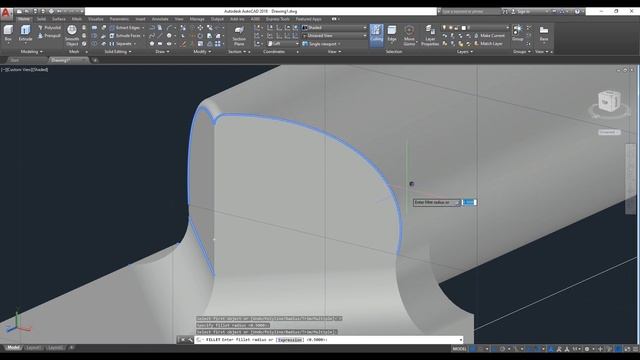Click the fillet radius value input field
Image resolution: width=640 pixels, height=360 pixels.
(x=469, y=202)
